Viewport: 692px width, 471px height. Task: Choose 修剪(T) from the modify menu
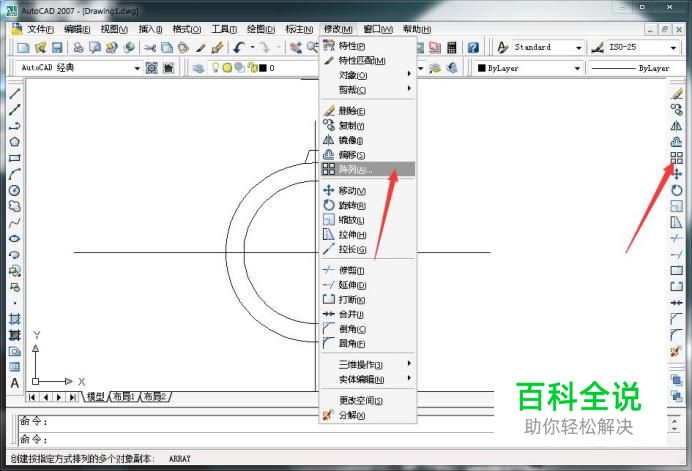[368, 270]
